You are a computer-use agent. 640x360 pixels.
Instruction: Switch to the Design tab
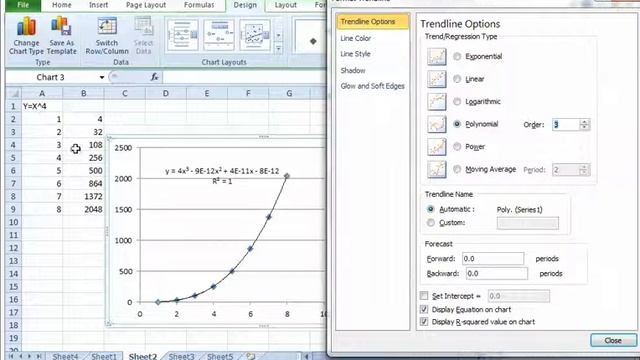[x=245, y=5]
